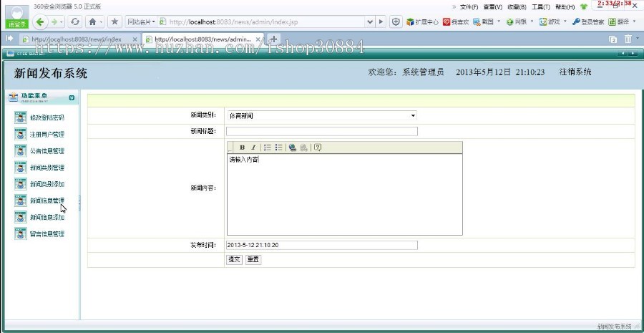The width and height of the screenshot is (644, 333).
Task: Open the 文件(F) menu
Action: point(469,7)
